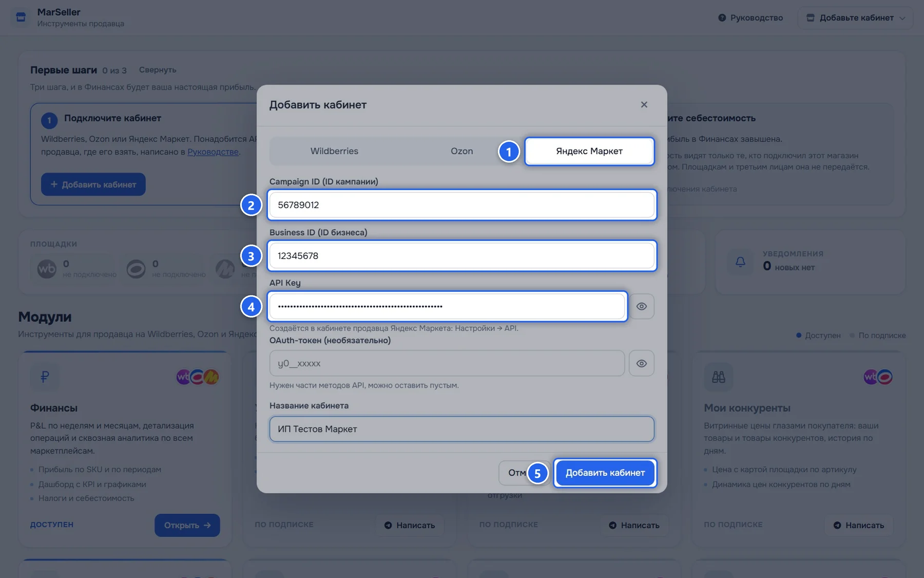This screenshot has width=924, height=578.
Task: Click the binoculars icon in Мои конкуренты card
Action: (718, 377)
